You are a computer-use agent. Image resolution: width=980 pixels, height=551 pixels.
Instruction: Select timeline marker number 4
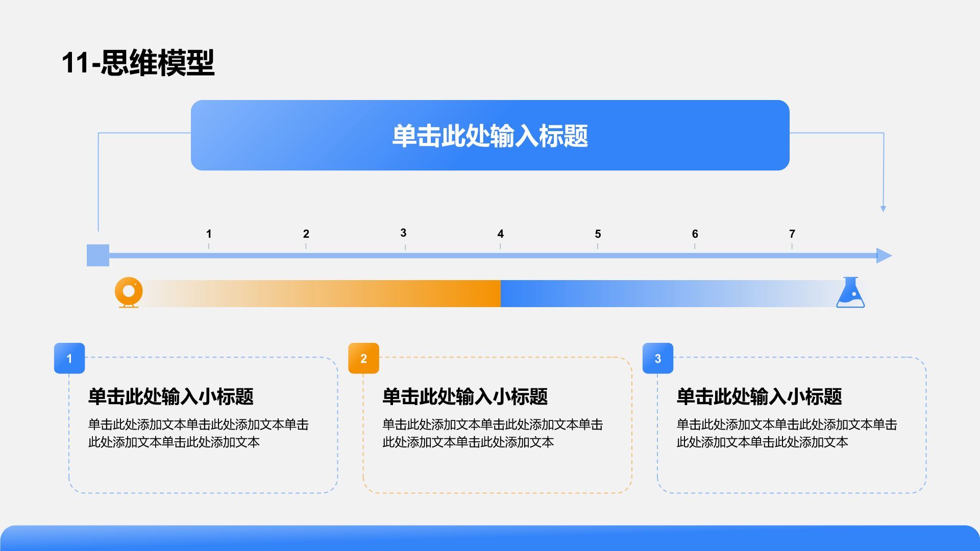(500, 234)
